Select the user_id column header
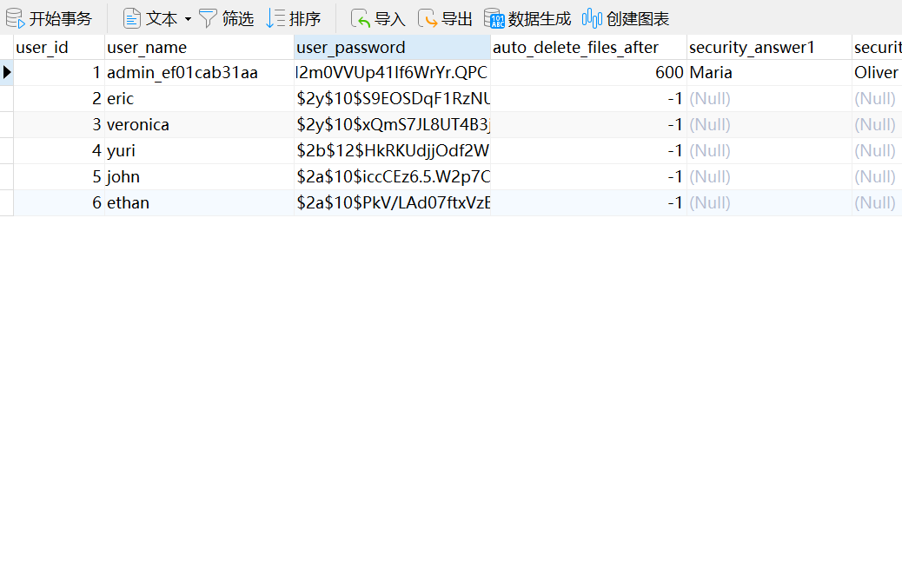The height and width of the screenshot is (588, 902). coord(58,48)
